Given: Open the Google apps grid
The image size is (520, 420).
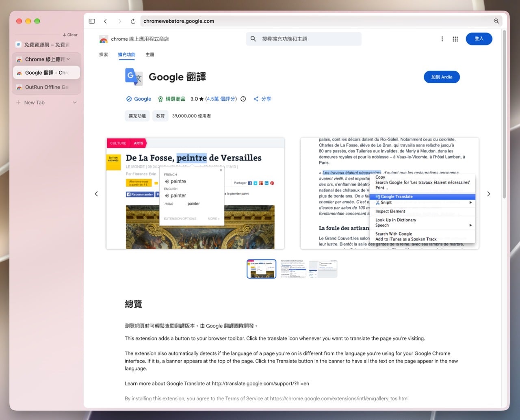Looking at the screenshot, I should click(x=455, y=39).
